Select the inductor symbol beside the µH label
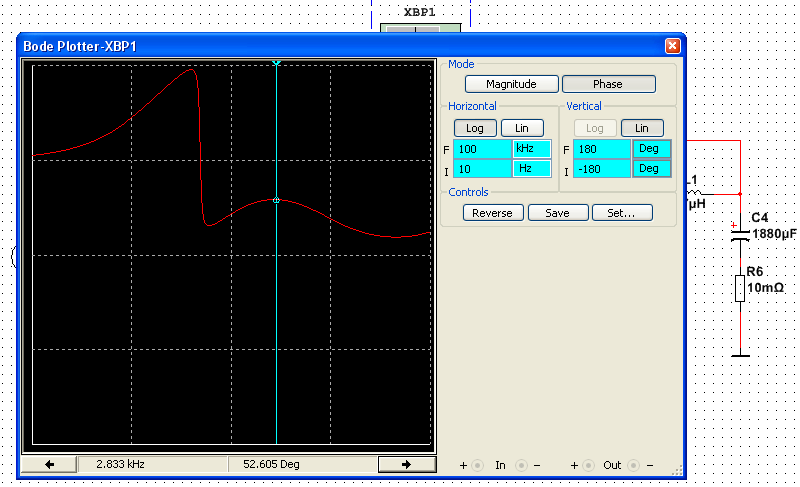 (x=694, y=193)
